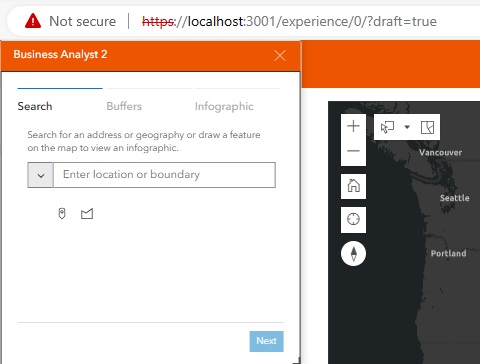This screenshot has width=480, height=364.
Task: Click the Next button
Action: [x=266, y=341]
